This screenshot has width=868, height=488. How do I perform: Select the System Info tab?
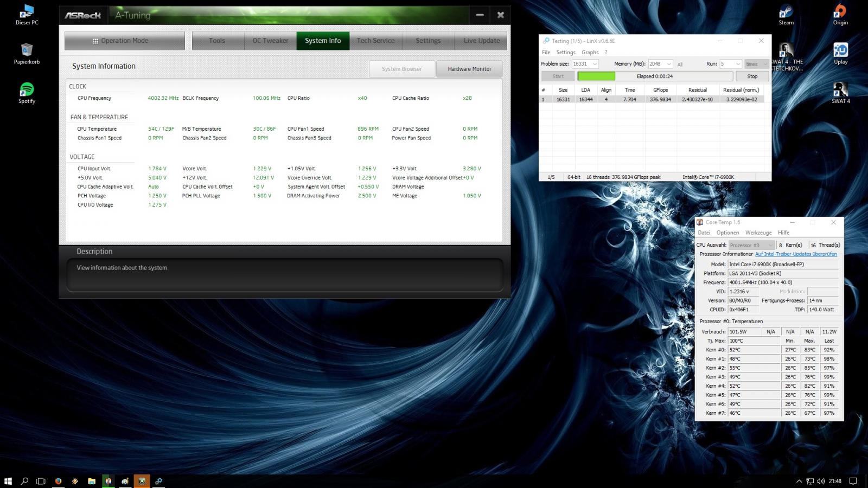point(323,41)
